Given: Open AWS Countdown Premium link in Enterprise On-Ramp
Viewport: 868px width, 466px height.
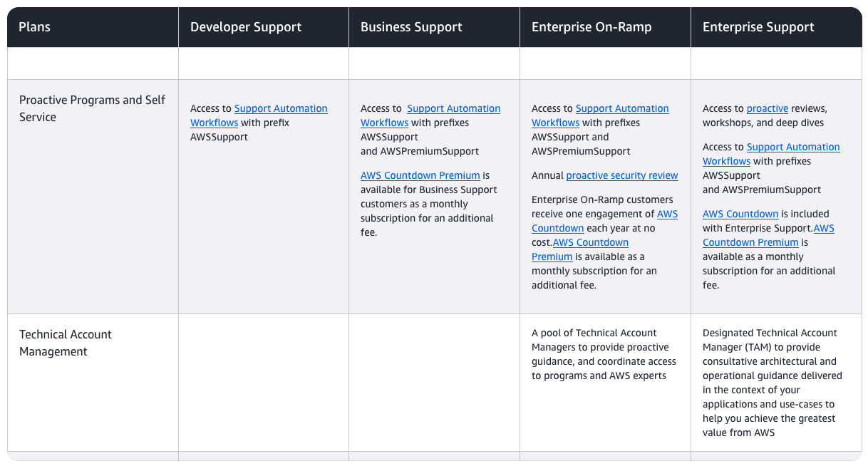Looking at the screenshot, I should [x=590, y=243].
